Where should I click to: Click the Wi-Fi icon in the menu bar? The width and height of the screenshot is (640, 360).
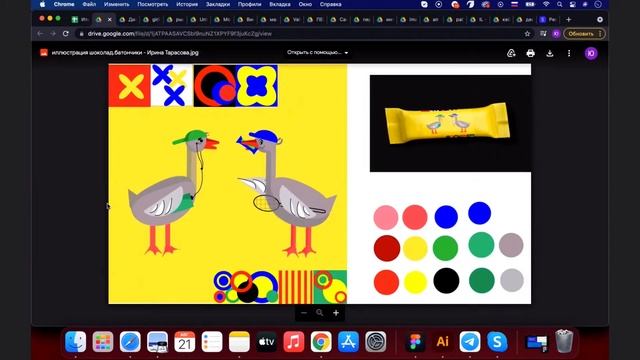546,4
